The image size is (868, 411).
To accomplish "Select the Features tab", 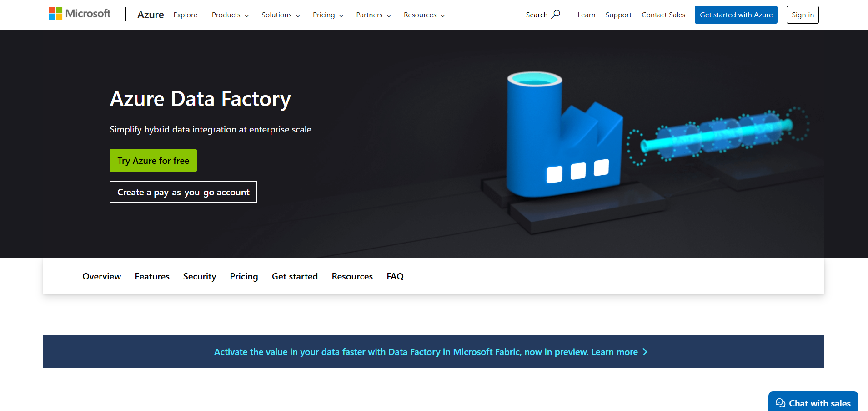I will pos(152,276).
